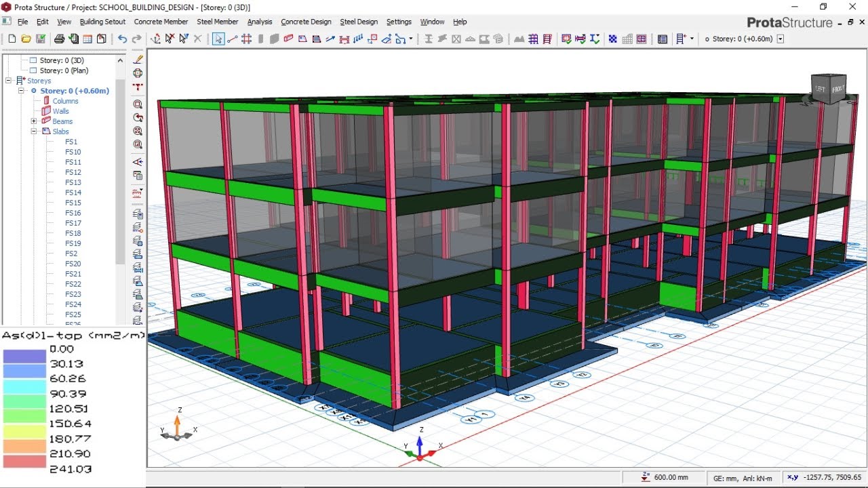
Task: Click the purple grid storey icon
Action: click(x=533, y=39)
